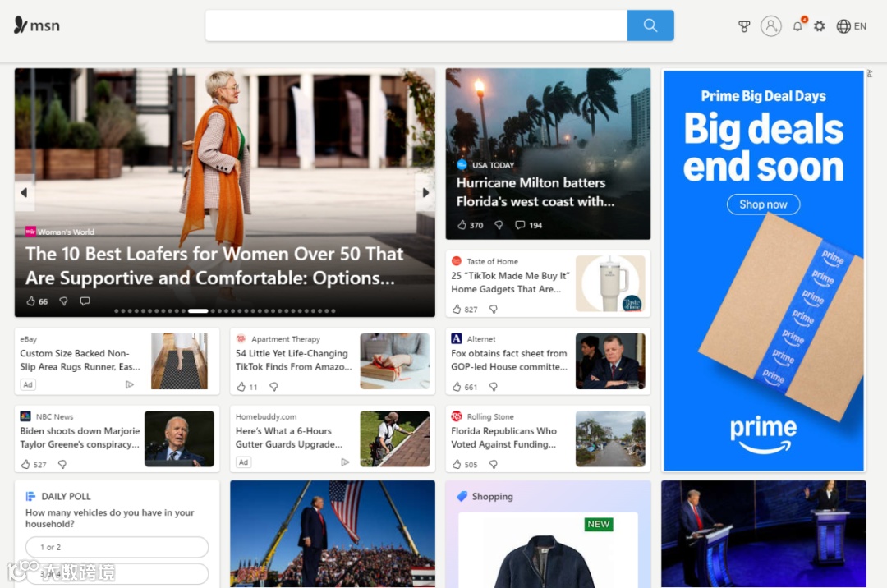Screen dimensions: 887x588
Task: Click the Ad badge on Homebuddy card
Action: coord(243,462)
